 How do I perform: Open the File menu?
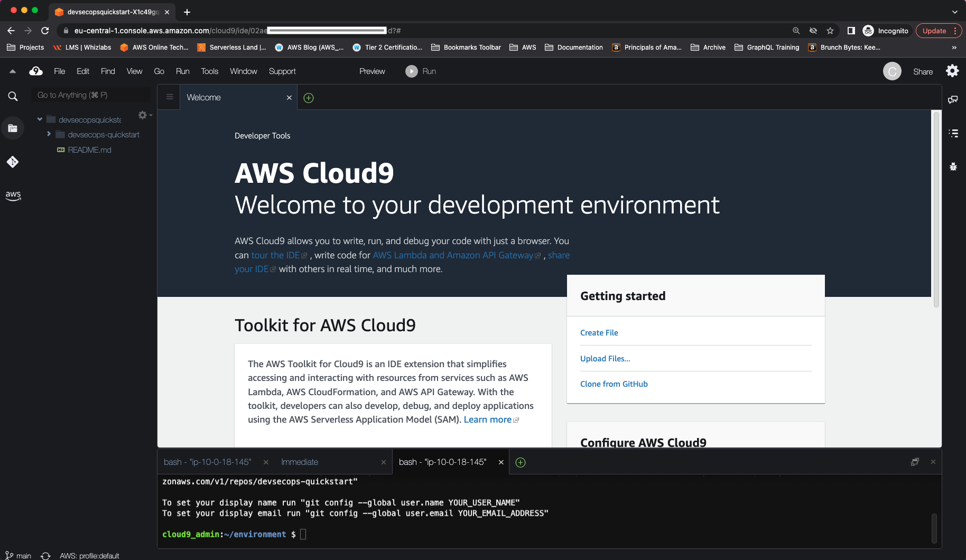pos(60,71)
